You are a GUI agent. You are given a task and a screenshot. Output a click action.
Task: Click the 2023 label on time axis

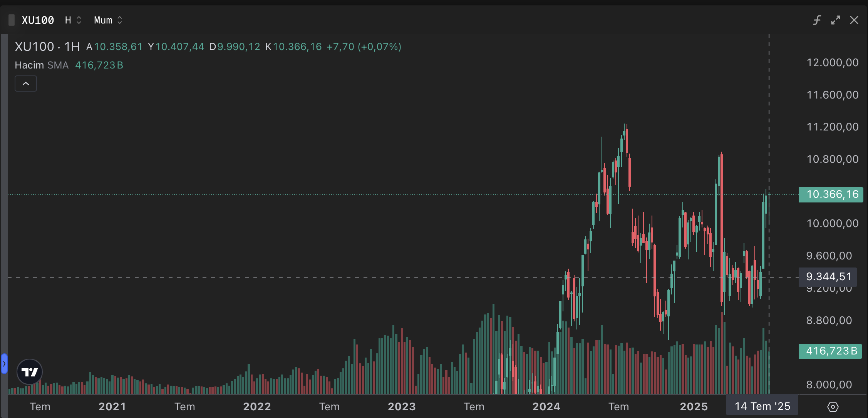(x=402, y=406)
